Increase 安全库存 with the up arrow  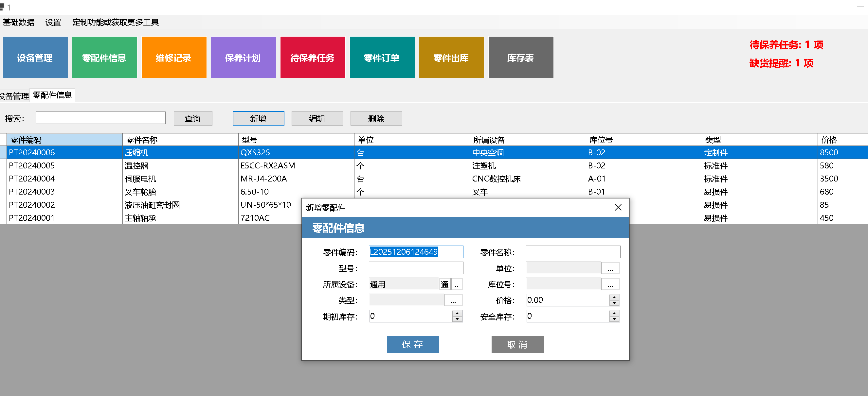click(614, 314)
